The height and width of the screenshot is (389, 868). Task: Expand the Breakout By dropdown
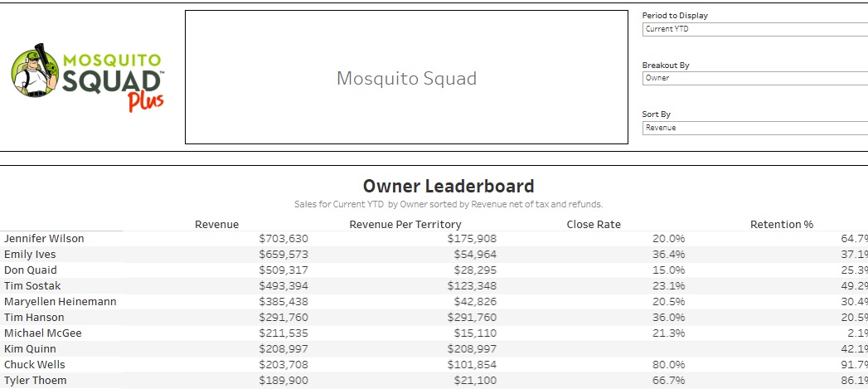pos(754,78)
